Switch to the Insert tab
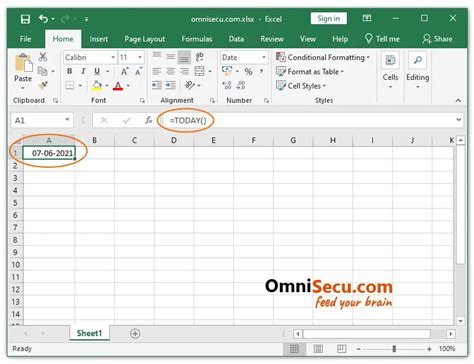 tap(99, 39)
